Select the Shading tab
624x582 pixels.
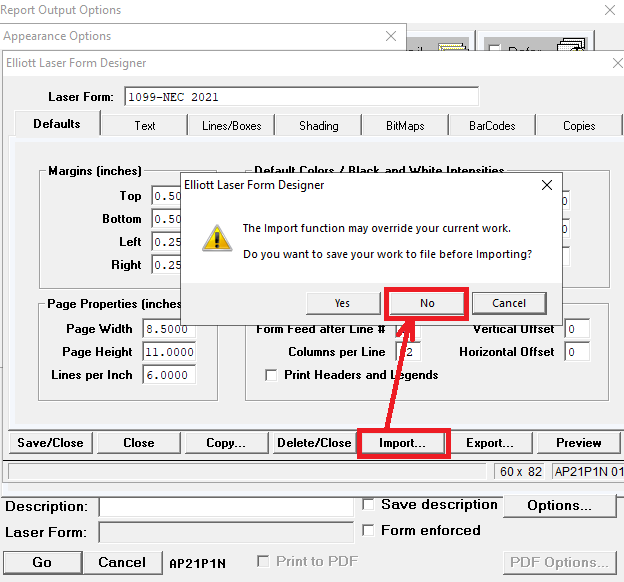(318, 126)
